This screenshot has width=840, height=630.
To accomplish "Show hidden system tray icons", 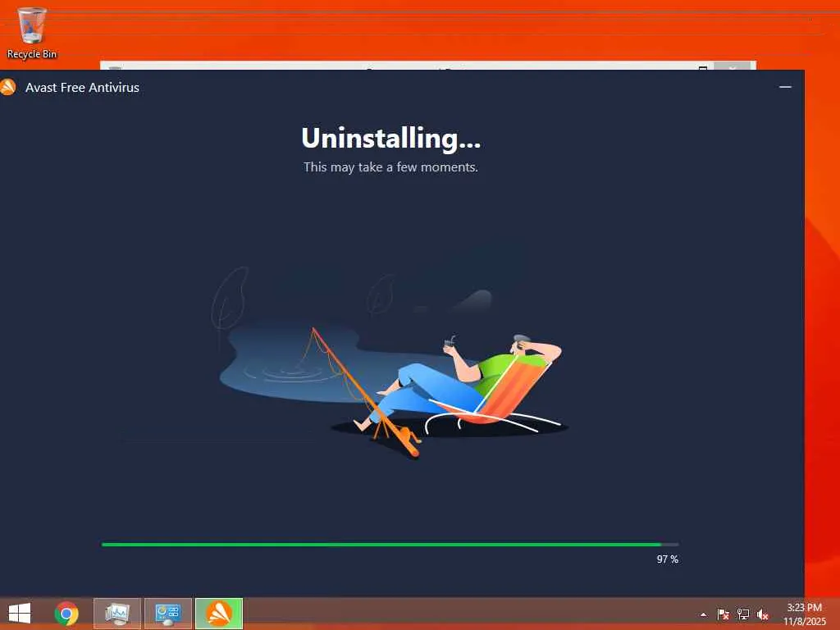I will click(x=703, y=614).
